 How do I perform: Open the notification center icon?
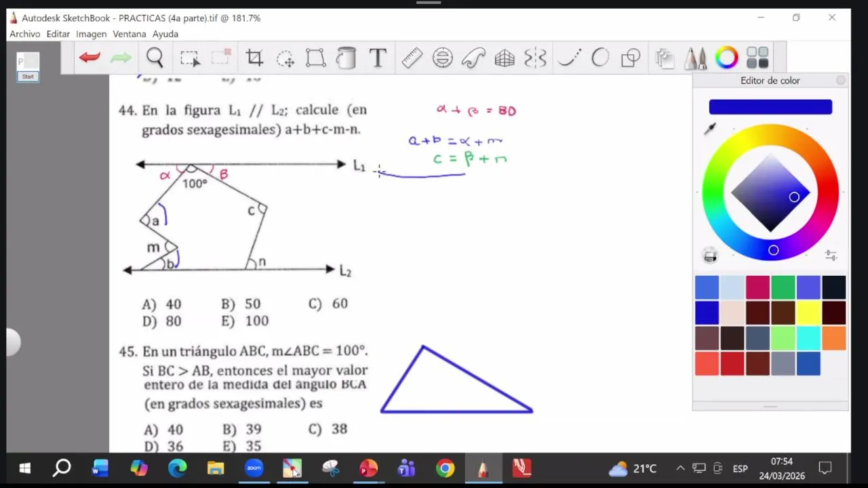click(x=825, y=468)
